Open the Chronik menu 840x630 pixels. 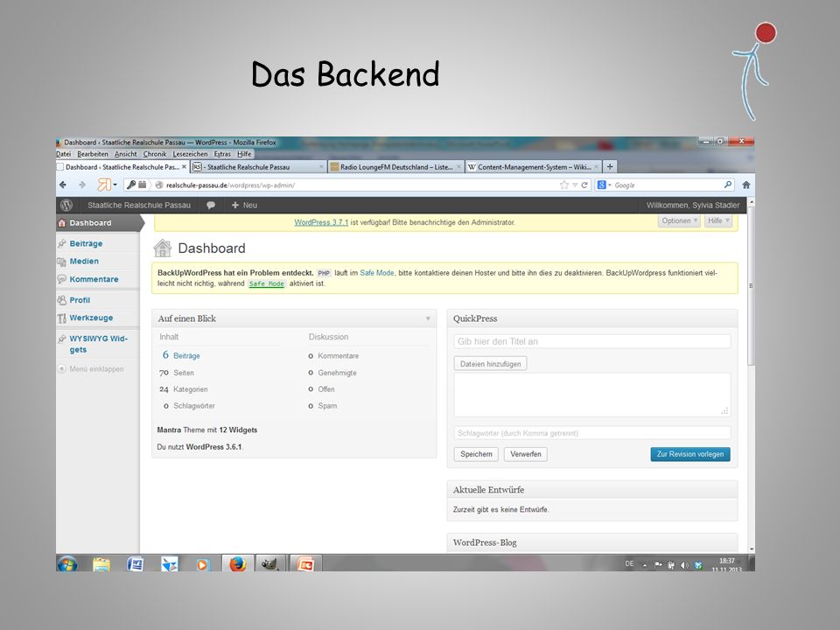coord(155,154)
